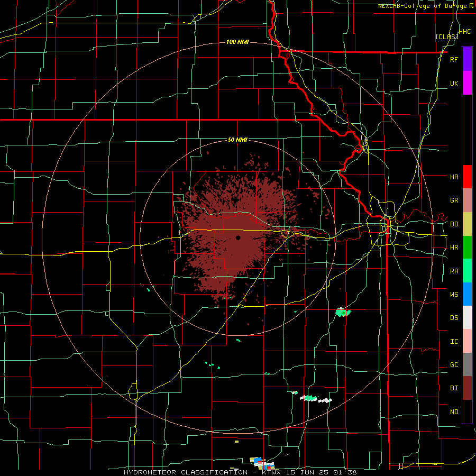Click the brown BI legend swatch
This screenshot has height=476, width=476.
pos(467,388)
